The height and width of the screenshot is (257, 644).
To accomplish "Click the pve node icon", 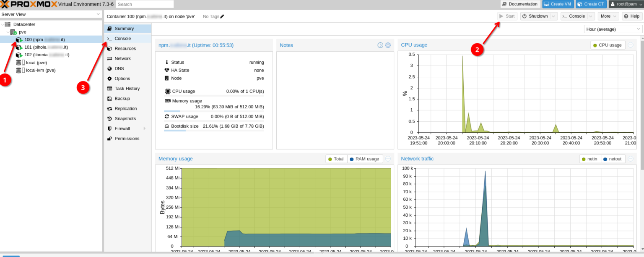I will click(13, 32).
